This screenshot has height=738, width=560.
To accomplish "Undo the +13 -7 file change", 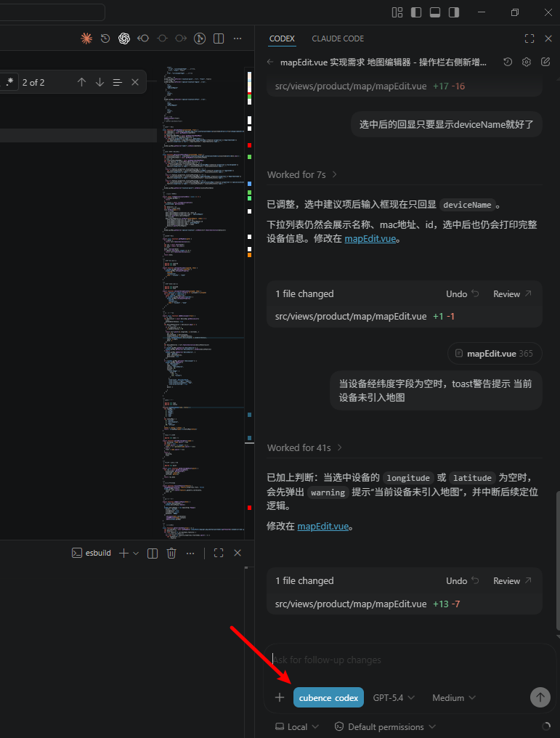I will pyautogui.click(x=462, y=581).
